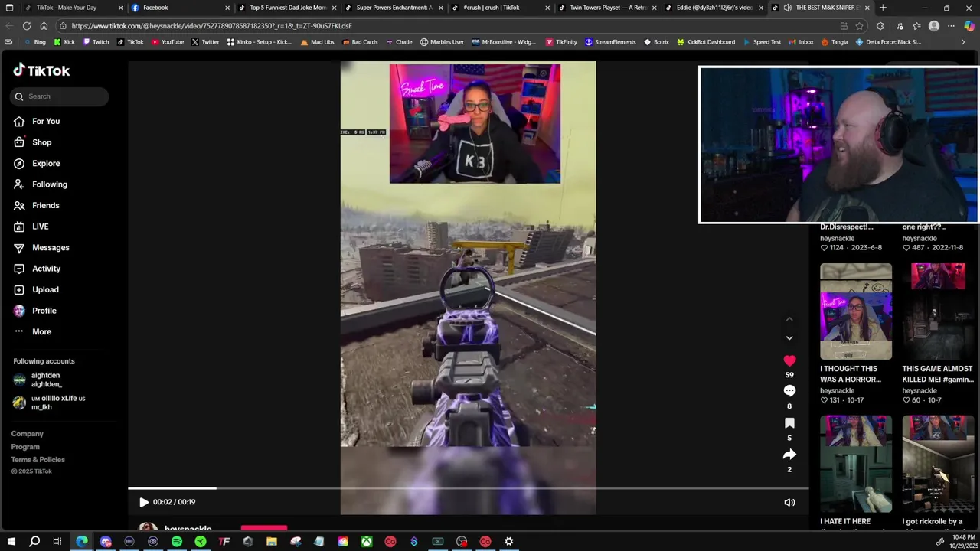The width and height of the screenshot is (980, 551).
Task: Open Spotify from the taskbar
Action: coord(177,542)
